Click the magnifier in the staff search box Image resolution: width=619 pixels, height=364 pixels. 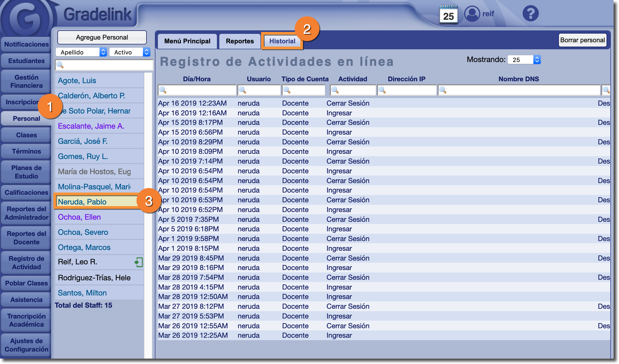point(60,65)
